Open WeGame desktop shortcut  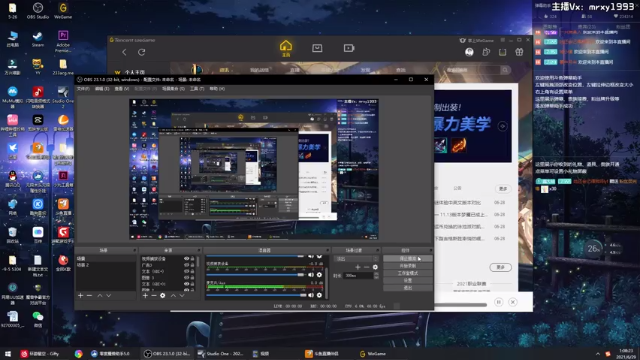pos(63,11)
